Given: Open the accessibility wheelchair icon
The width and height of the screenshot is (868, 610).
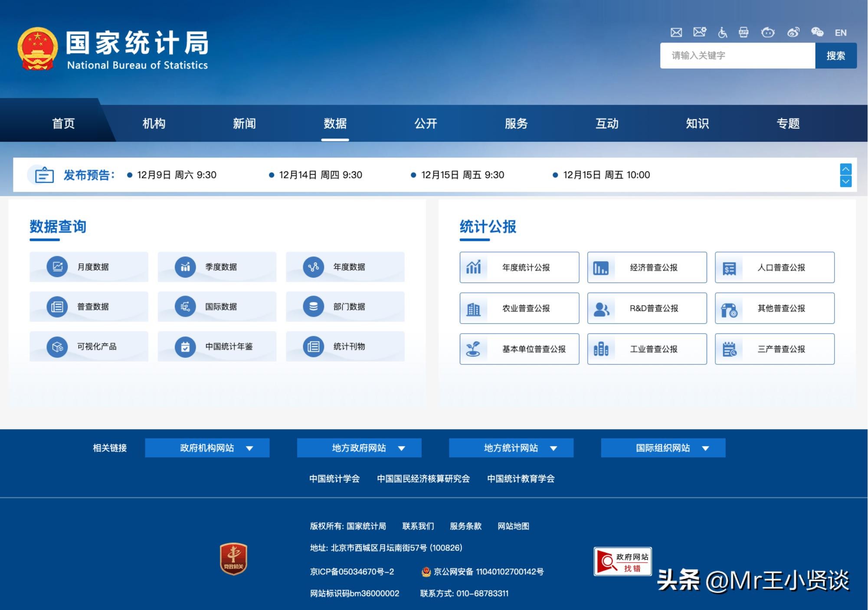Looking at the screenshot, I should pos(722,33).
